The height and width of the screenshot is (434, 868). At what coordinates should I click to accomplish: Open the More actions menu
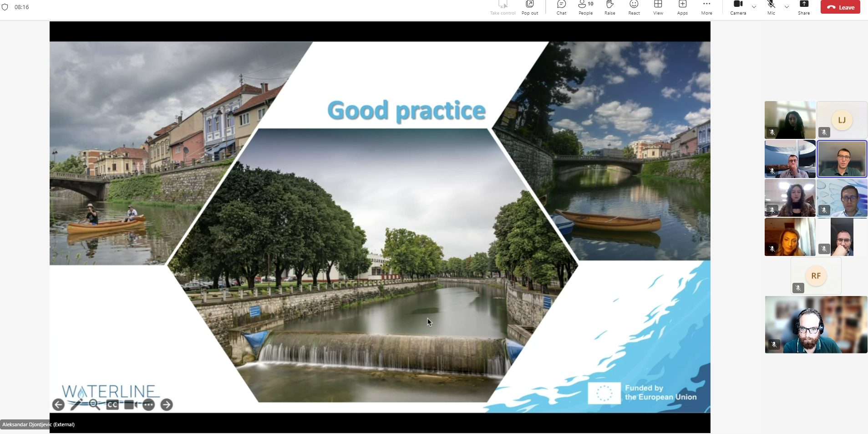pos(706,8)
